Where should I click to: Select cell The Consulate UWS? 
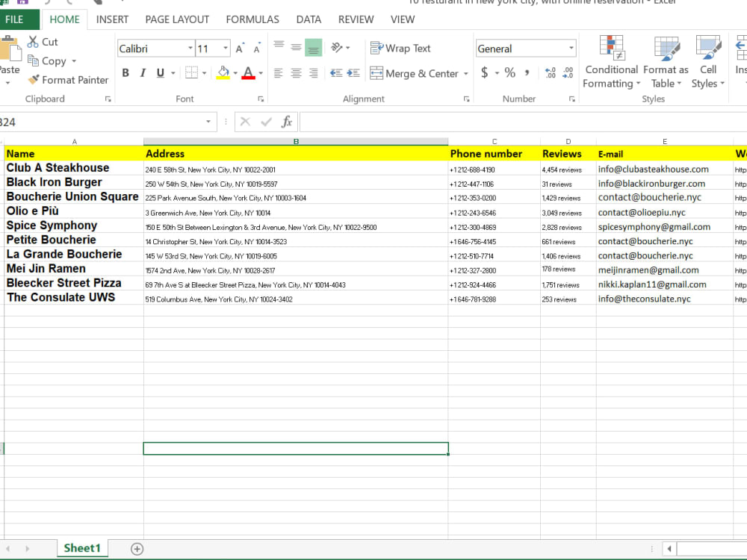pyautogui.click(x=74, y=298)
